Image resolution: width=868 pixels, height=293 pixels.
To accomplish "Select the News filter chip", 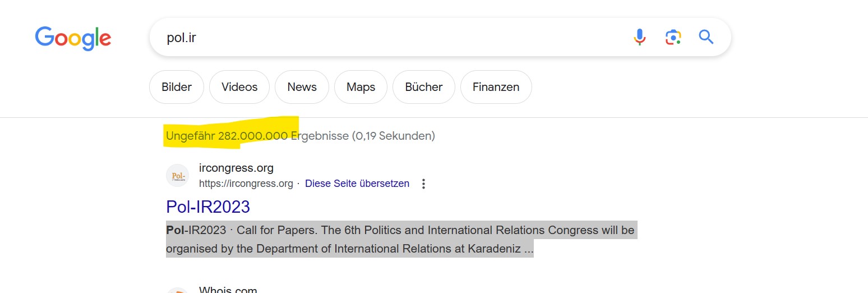I will click(x=302, y=87).
